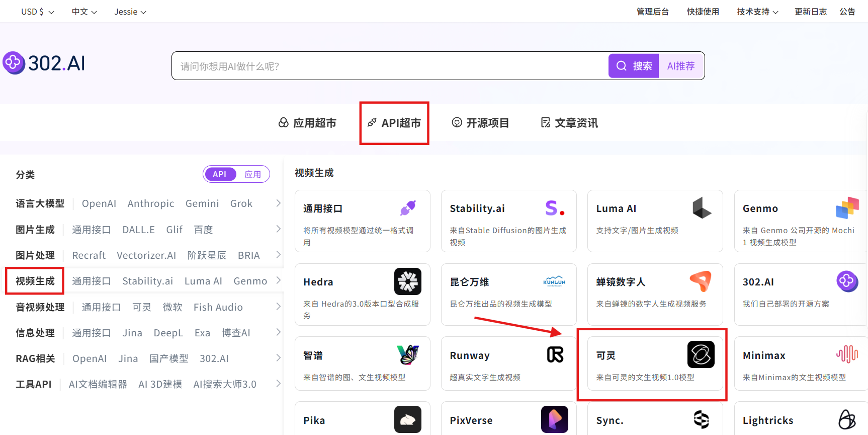Select the 信息处理 category
Viewport: 868px width, 435px height.
pos(35,333)
